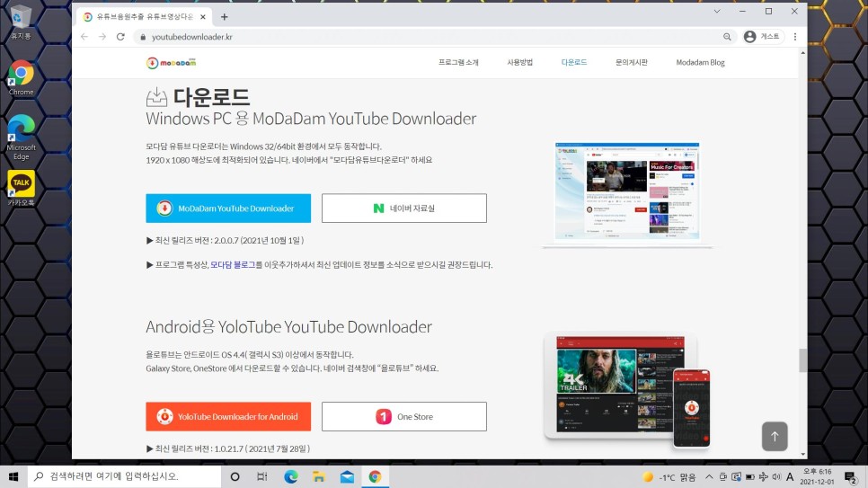Click the Windows PC 용 MoDaDam YouTube Downloader heading

(311, 119)
